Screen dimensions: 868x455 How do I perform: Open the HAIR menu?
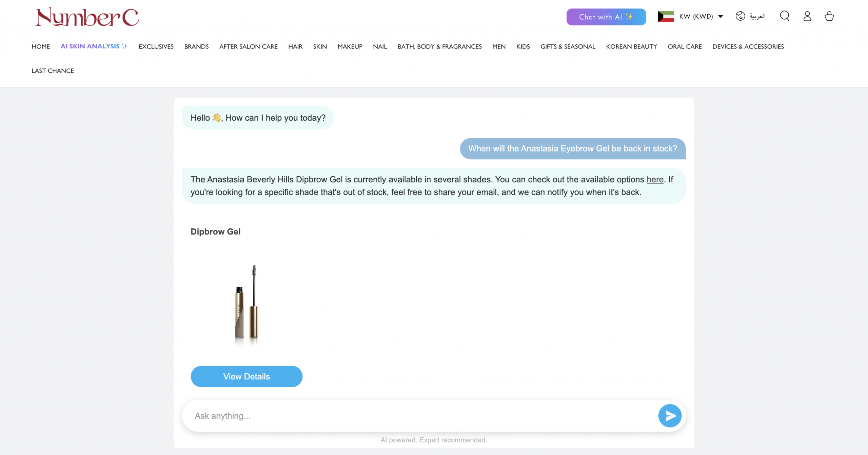[295, 46]
